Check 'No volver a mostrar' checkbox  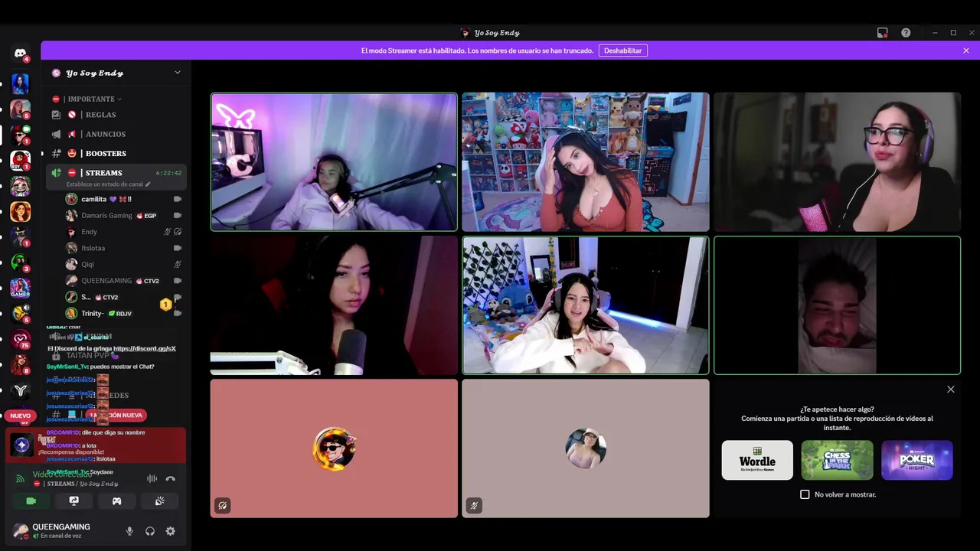pos(805,494)
